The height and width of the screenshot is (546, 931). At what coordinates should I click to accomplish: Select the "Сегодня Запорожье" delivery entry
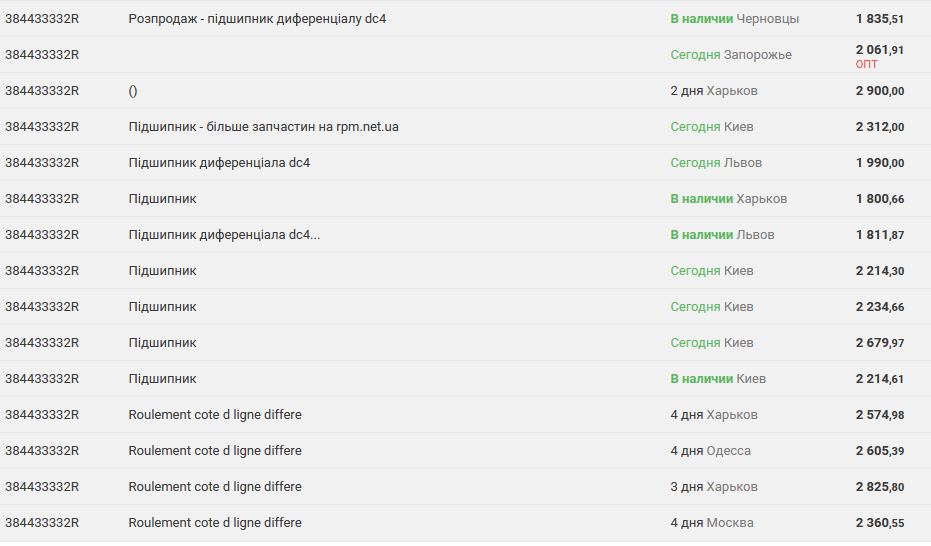[x=730, y=55]
